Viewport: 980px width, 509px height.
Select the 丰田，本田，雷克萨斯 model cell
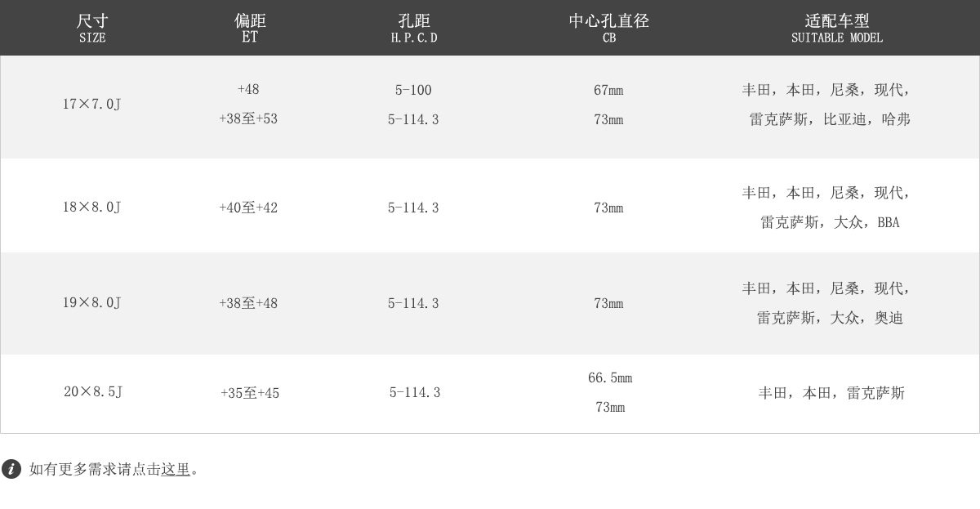click(x=831, y=393)
